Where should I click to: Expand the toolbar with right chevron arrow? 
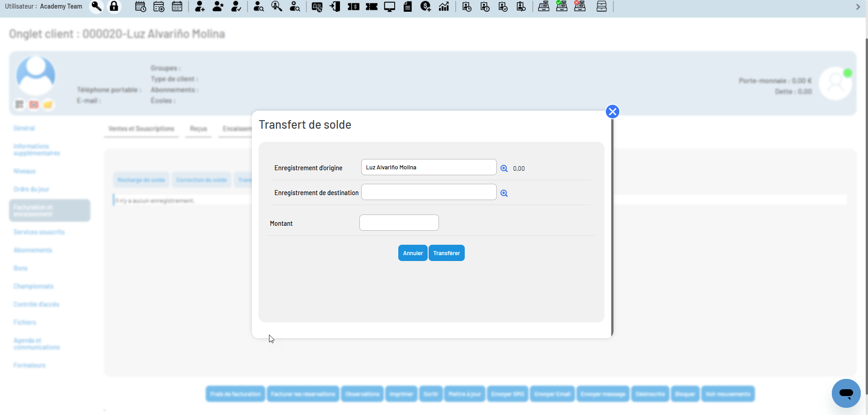858,7
